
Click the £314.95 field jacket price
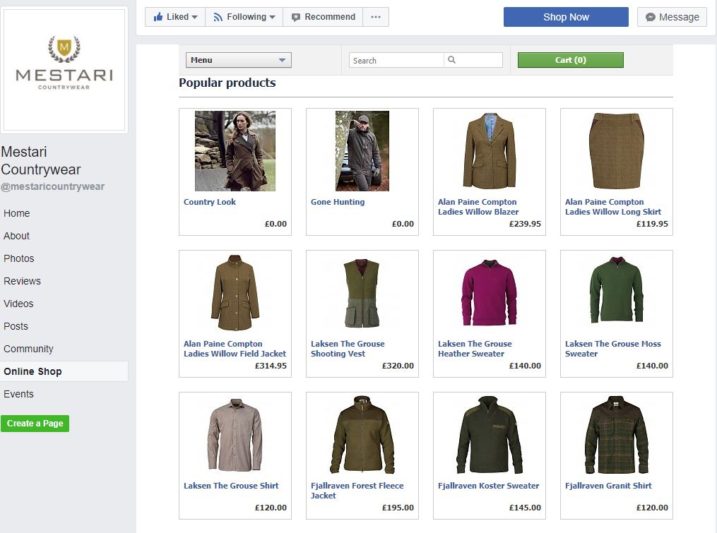point(271,366)
